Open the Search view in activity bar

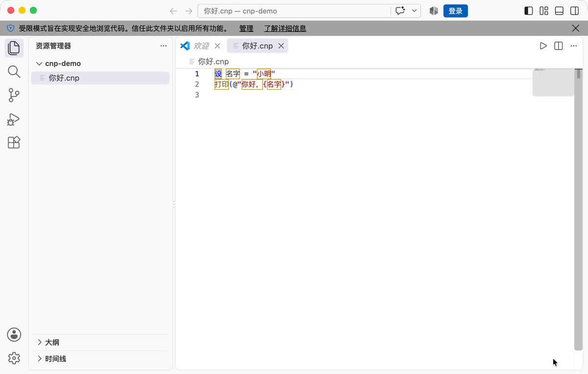(x=14, y=72)
